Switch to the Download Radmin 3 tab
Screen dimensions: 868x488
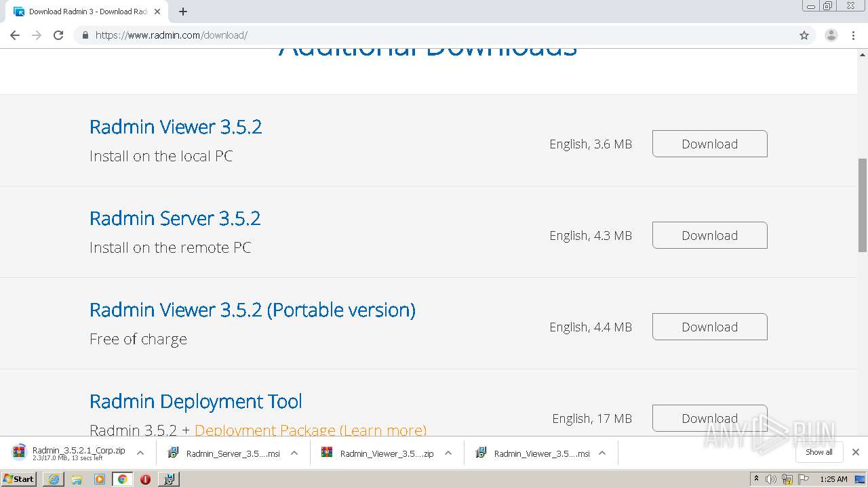[x=87, y=12]
